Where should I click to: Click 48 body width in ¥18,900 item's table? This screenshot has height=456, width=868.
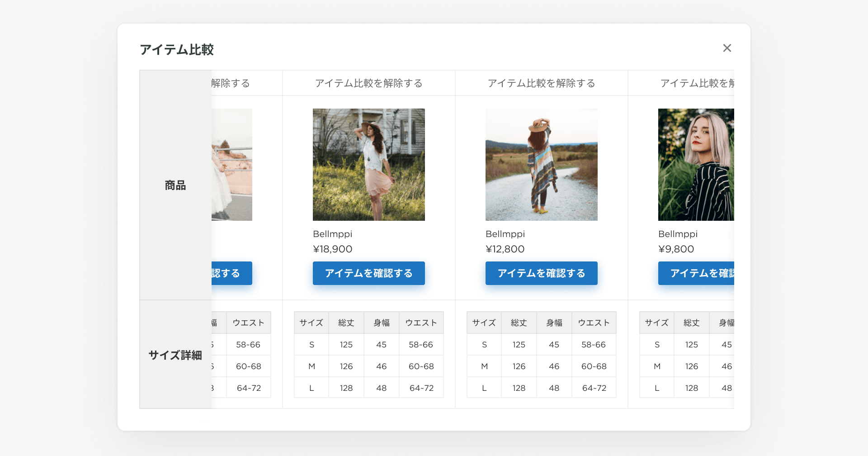tap(382, 388)
